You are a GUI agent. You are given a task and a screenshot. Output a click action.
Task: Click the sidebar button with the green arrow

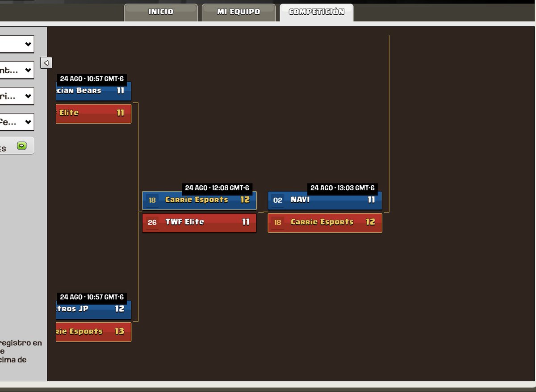click(17, 146)
